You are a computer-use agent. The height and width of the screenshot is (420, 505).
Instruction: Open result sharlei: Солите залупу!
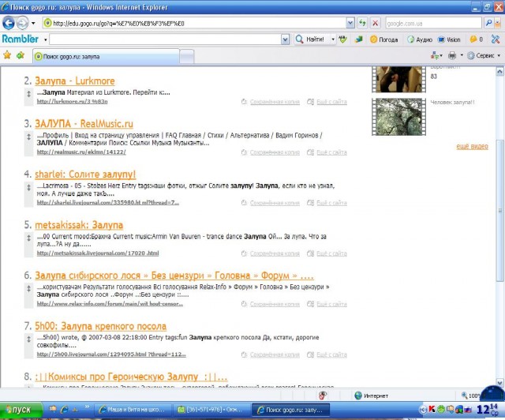point(85,174)
